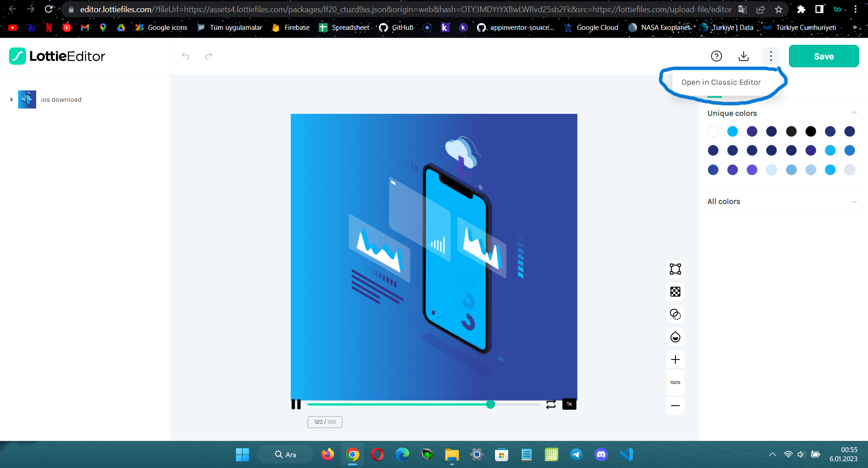Open the YouTube bookmark icon
Screen dimensions: 868x468
13,28
